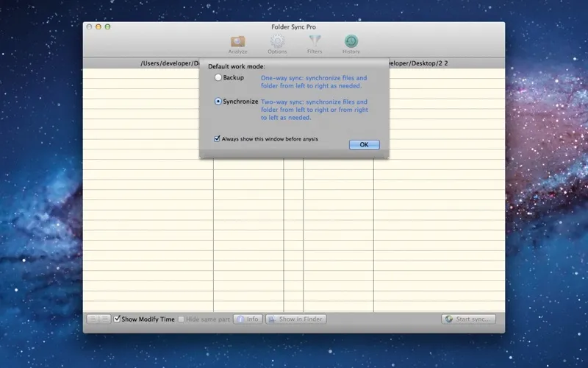The image size is (588, 368).
Task: Toggle the Show Modify Time checkbox
Action: click(117, 319)
